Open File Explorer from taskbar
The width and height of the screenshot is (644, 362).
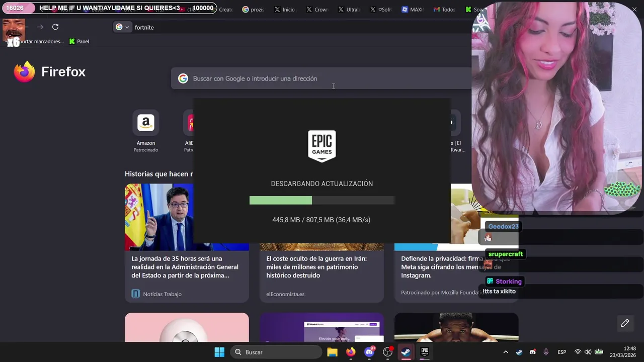click(x=332, y=352)
